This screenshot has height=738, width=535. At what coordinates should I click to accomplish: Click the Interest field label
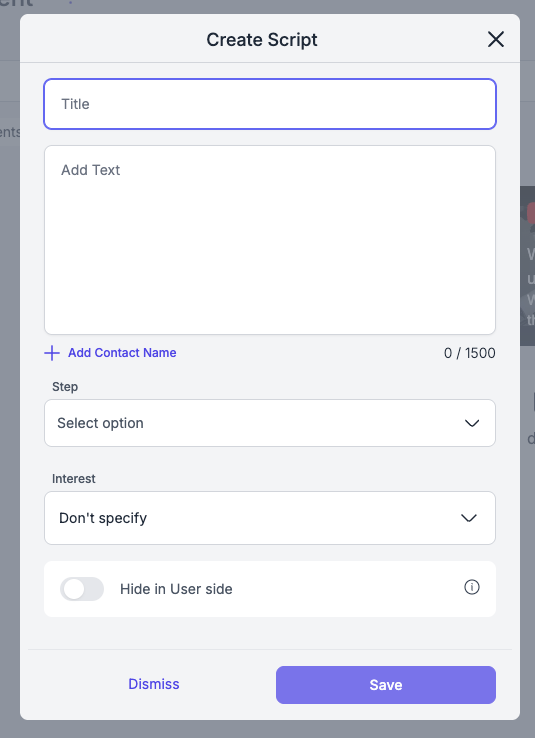click(73, 479)
